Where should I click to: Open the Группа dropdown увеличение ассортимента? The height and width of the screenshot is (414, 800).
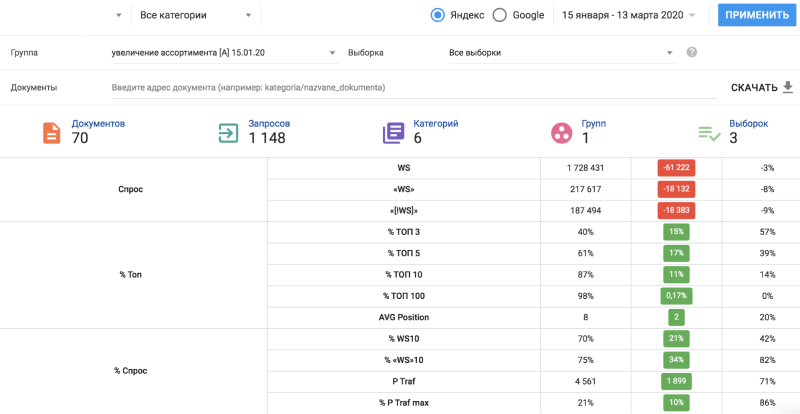(224, 53)
